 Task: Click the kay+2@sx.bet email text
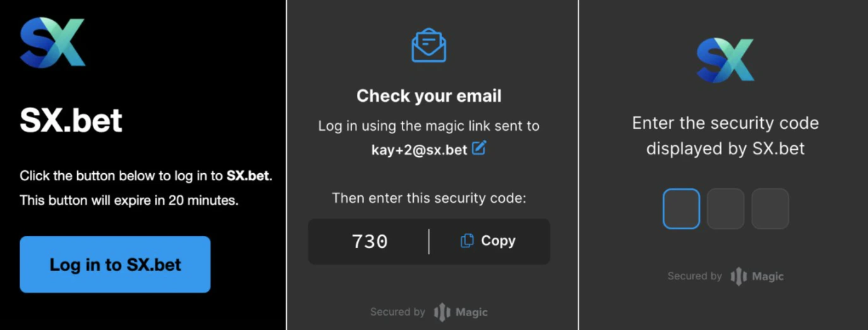point(419,150)
